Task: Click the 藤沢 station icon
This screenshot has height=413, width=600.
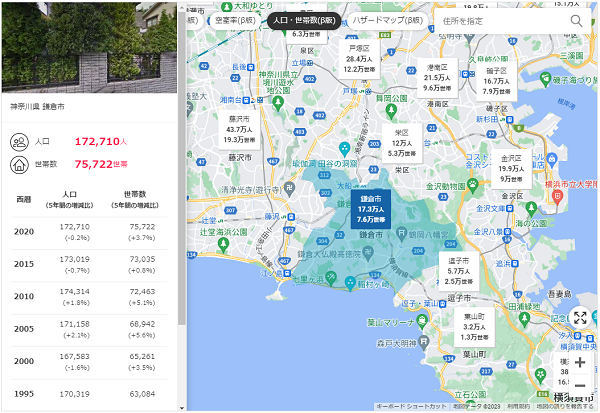Action: pos(291,217)
